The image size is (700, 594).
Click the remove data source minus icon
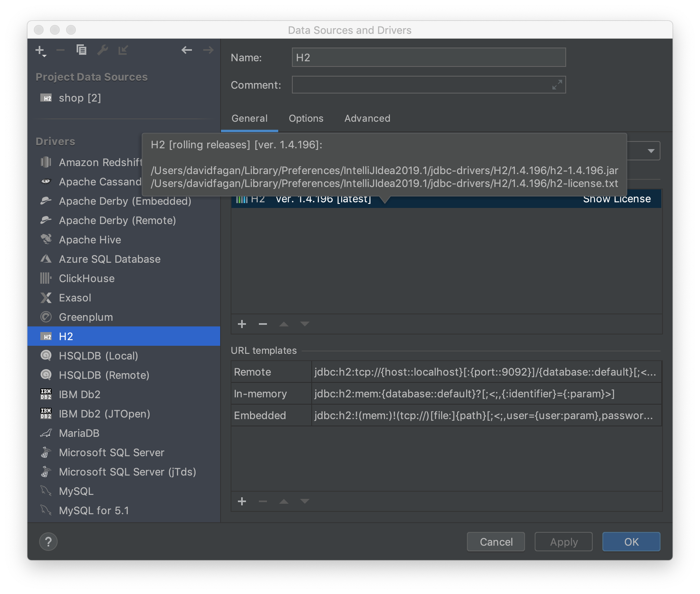[60, 50]
